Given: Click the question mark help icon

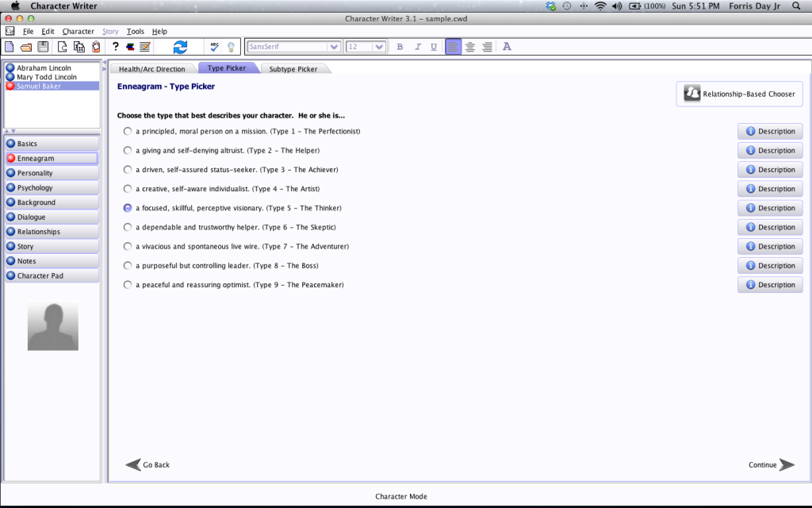Looking at the screenshot, I should (x=115, y=47).
